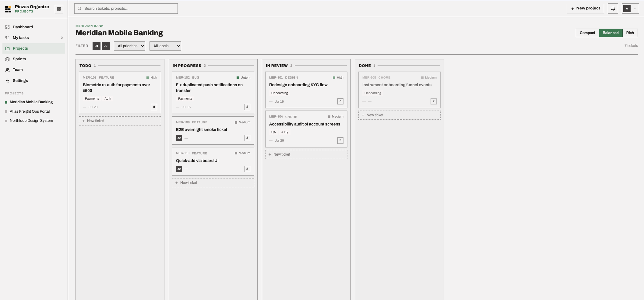Screen dimensions: 644x300
Task: Open the All priorities dropdown
Action: 129,46
